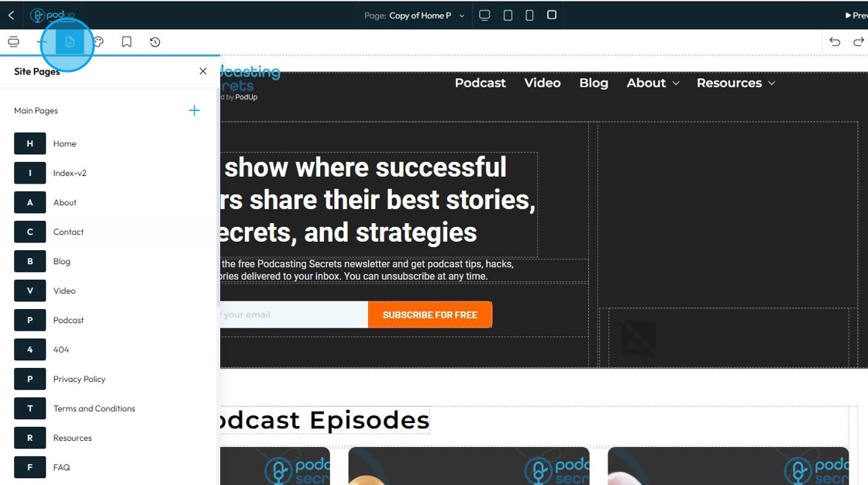Viewport: 868px width, 485px height.
Task: Select the 404 page
Action: [x=61, y=349]
